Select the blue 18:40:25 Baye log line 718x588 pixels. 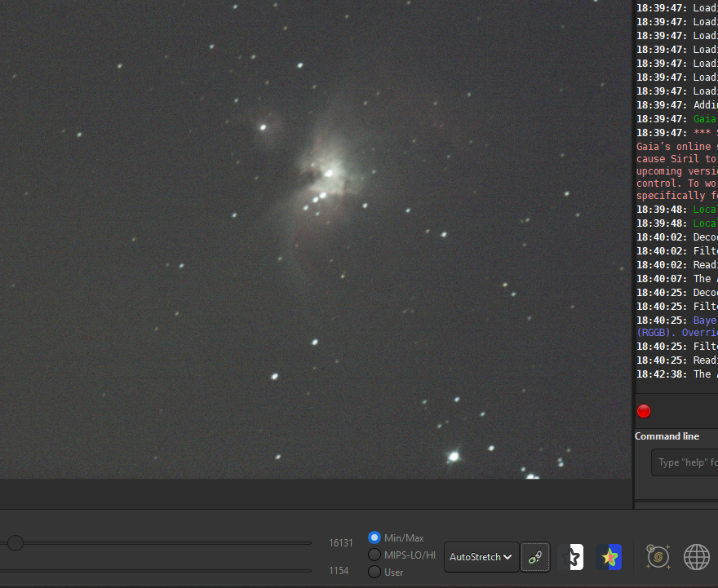[x=676, y=321]
